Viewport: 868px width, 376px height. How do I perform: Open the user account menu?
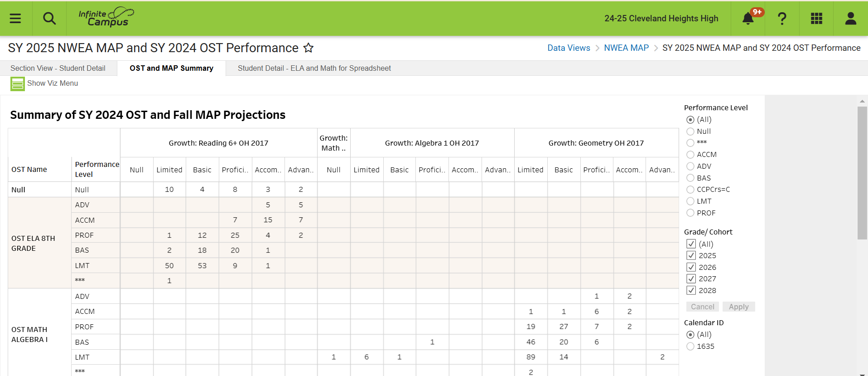pos(851,18)
